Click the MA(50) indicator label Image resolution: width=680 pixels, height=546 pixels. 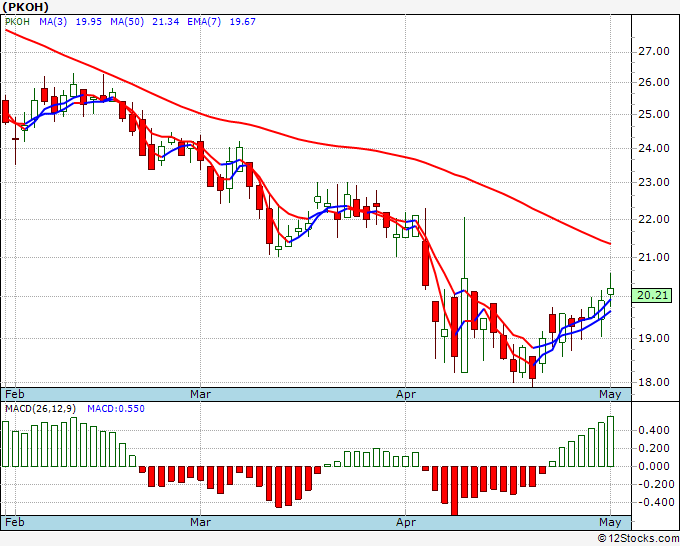[x=127, y=22]
